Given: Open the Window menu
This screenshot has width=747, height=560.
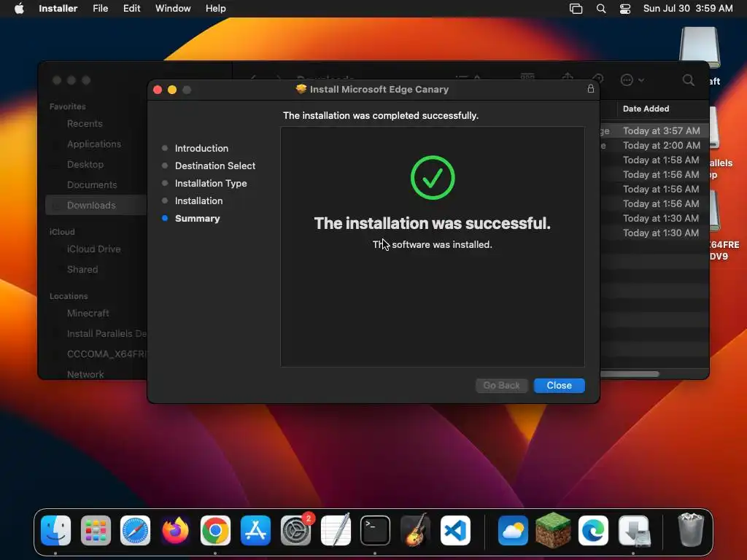Looking at the screenshot, I should click(x=173, y=9).
